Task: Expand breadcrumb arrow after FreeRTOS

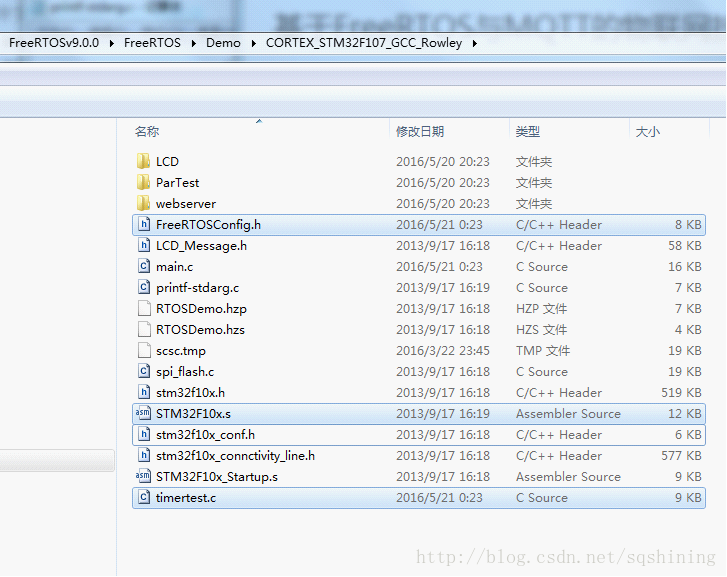Action: click(x=194, y=43)
